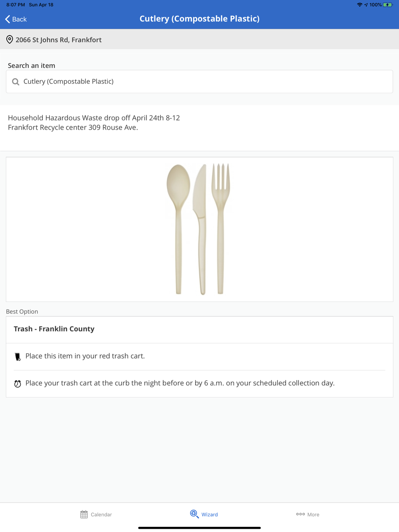The width and height of the screenshot is (399, 532).
Task: Click the More three-dots icon
Action: tap(300, 514)
